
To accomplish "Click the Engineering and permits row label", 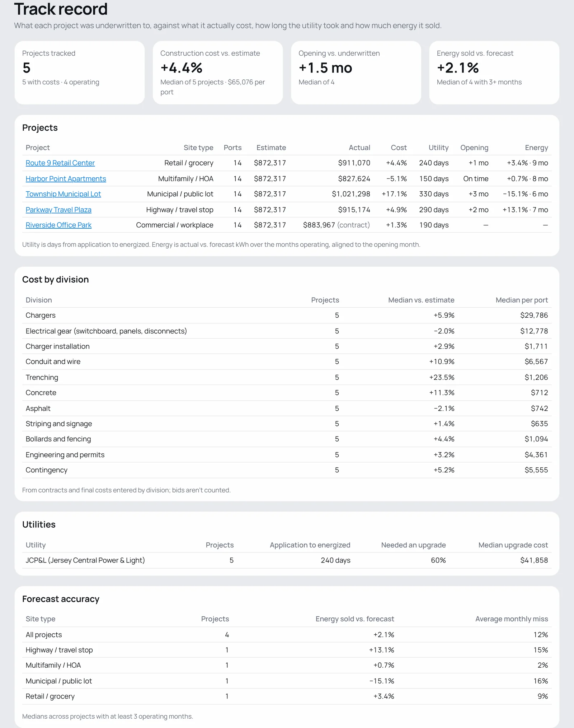I will coord(65,455).
